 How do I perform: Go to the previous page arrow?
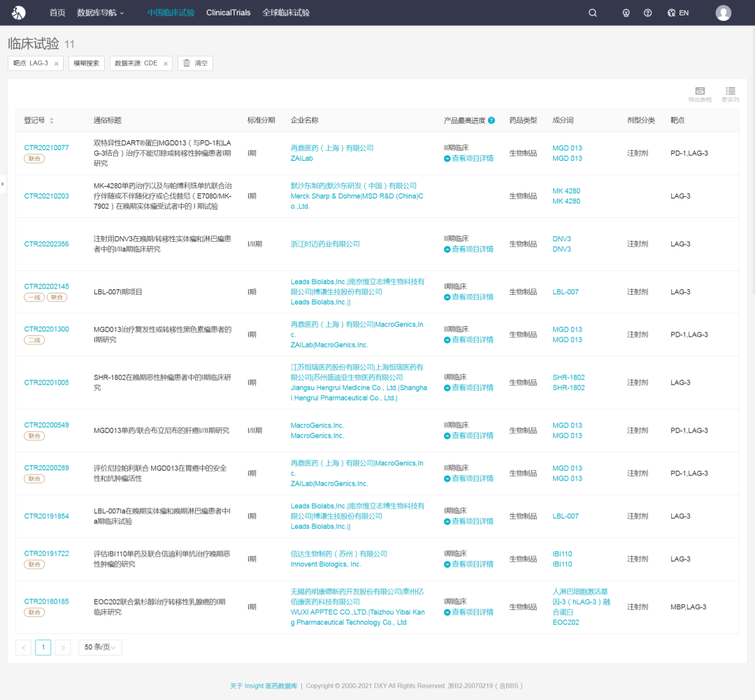[x=24, y=648]
